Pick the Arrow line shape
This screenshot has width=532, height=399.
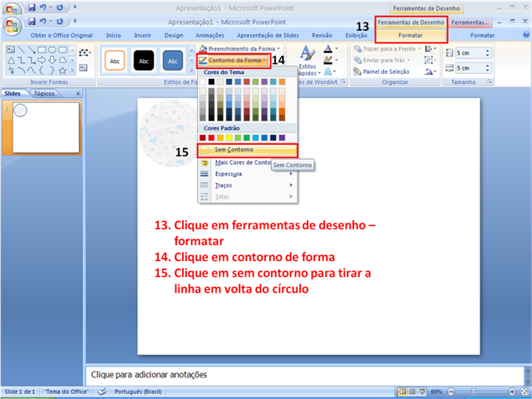point(32,50)
